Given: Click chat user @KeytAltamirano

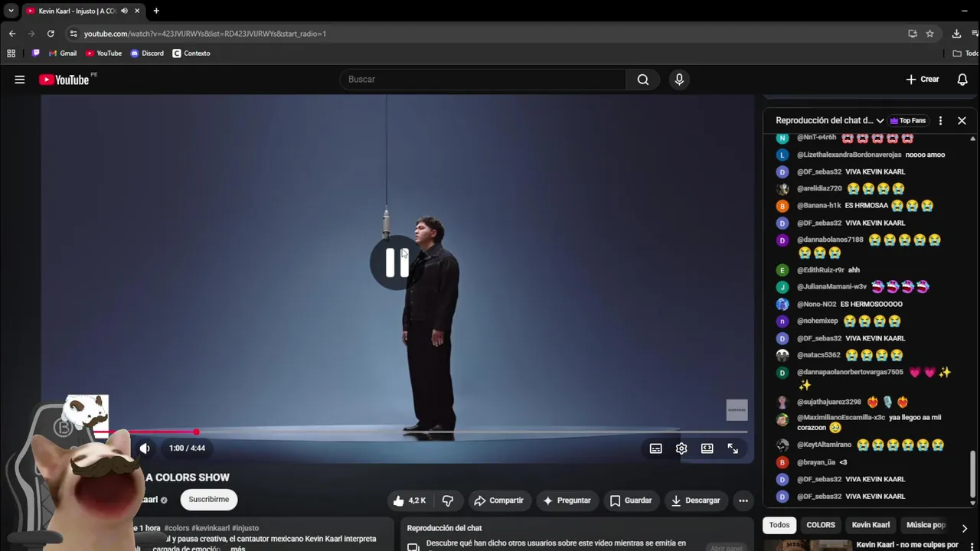Looking at the screenshot, I should pos(824,445).
